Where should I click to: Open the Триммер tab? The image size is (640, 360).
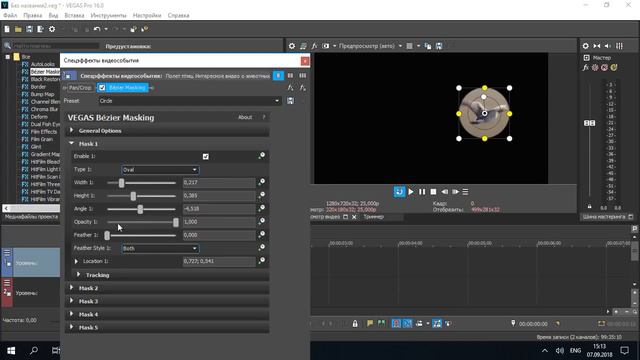pos(373,217)
